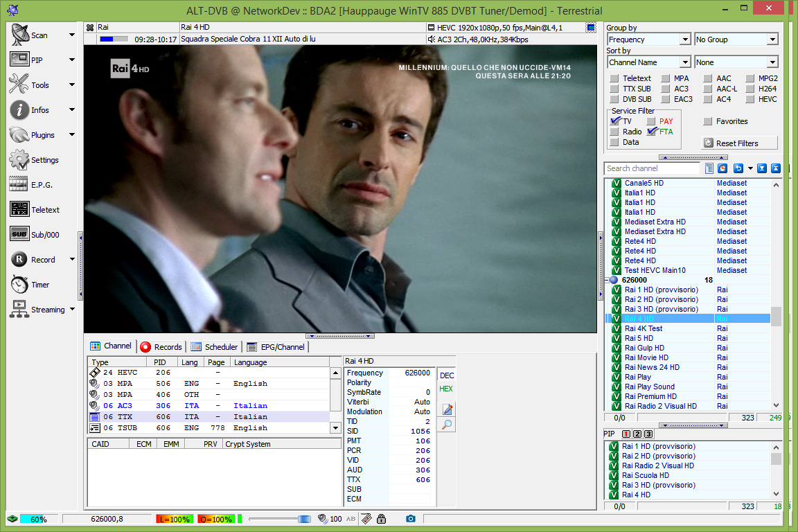The height and width of the screenshot is (532, 798).
Task: Open the Timer clock icon
Action: click(19, 284)
